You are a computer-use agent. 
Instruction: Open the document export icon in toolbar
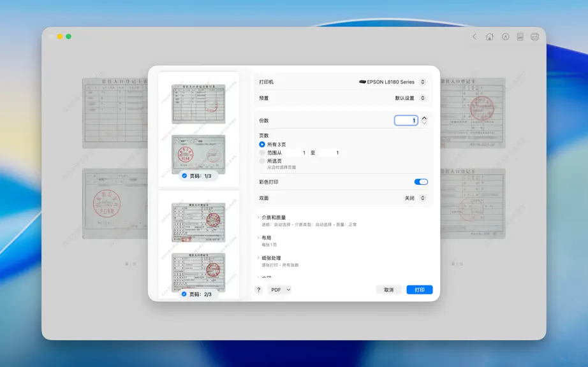(520, 37)
